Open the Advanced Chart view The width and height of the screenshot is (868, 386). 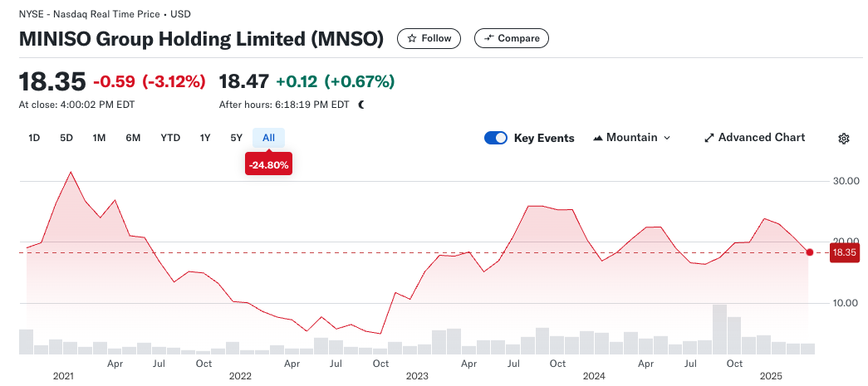(754, 138)
